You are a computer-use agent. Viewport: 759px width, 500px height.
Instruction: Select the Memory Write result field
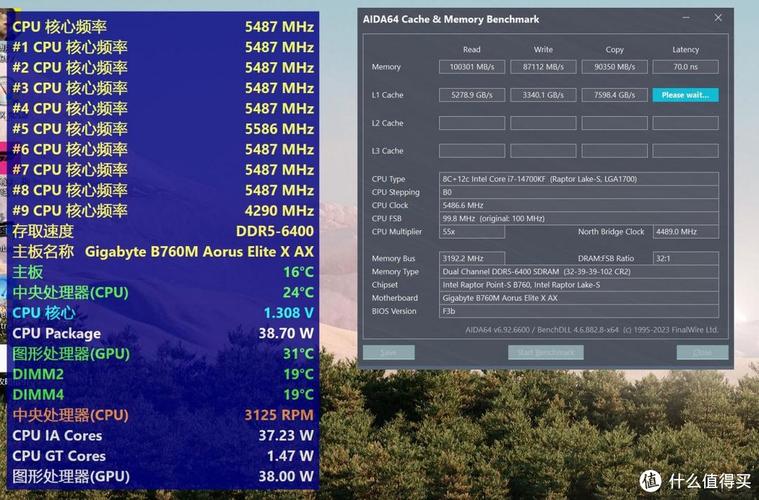543,67
